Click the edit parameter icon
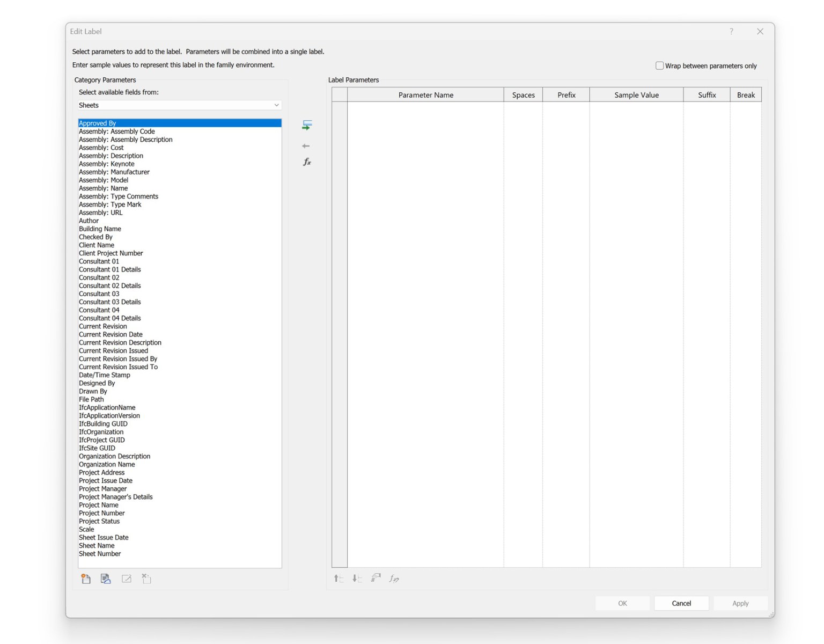This screenshot has width=824, height=644. click(126, 579)
